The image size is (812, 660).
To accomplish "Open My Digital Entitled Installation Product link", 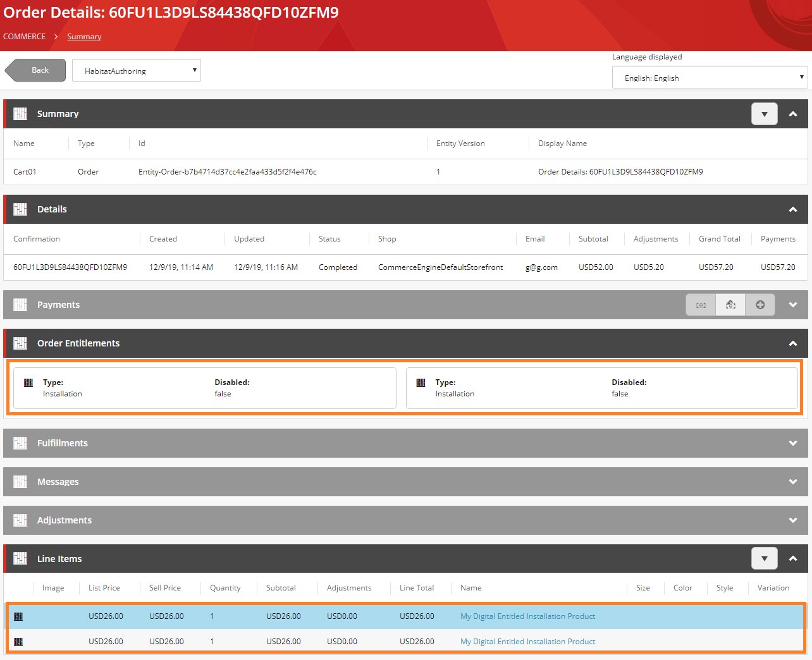I will click(x=527, y=616).
